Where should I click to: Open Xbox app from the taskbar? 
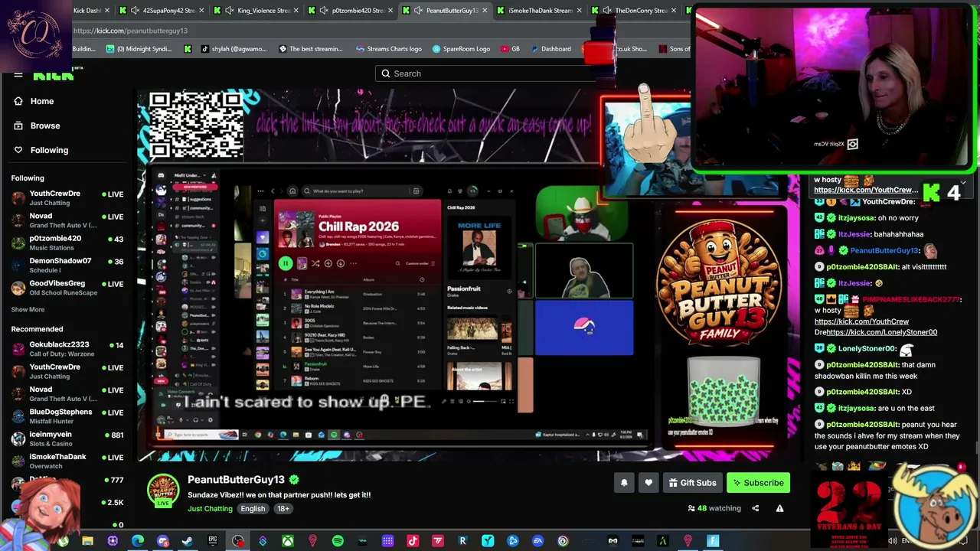click(287, 541)
